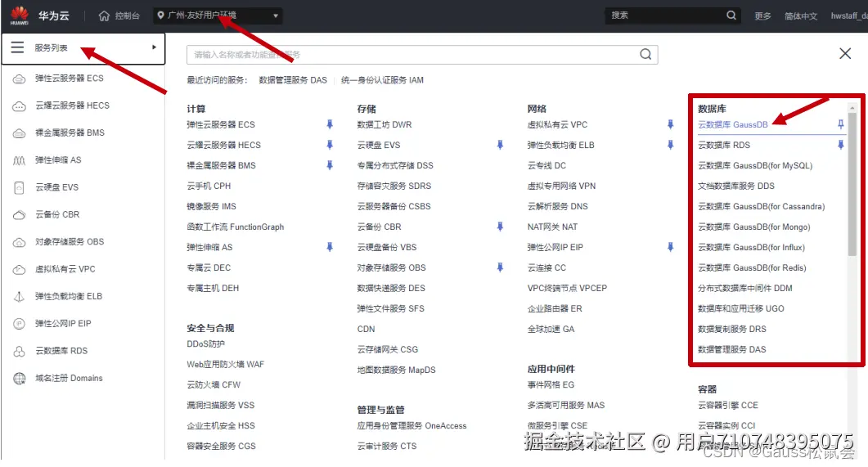Click sidebar 对象存储服务 OBS icon
This screenshot has height=467, width=868.
click(20, 242)
